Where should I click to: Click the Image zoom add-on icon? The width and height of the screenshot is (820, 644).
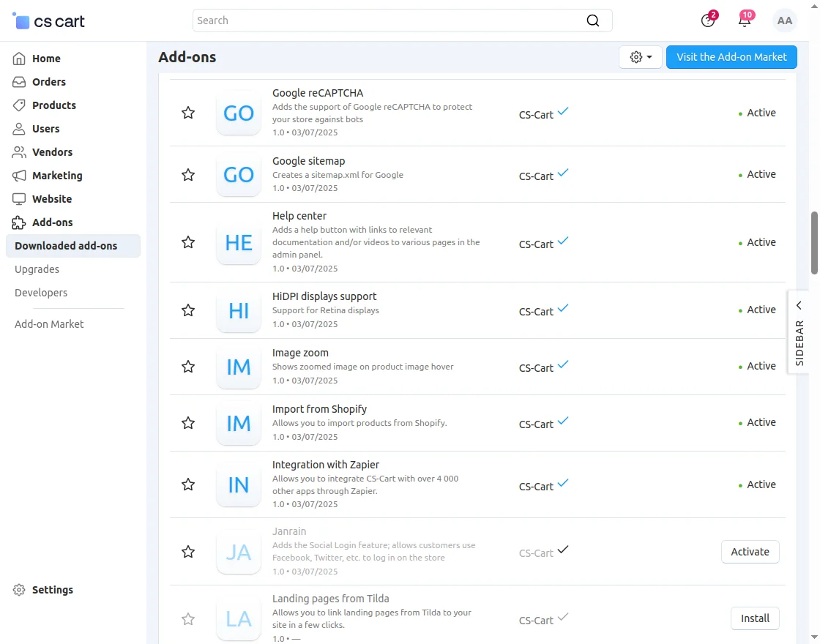tap(239, 367)
